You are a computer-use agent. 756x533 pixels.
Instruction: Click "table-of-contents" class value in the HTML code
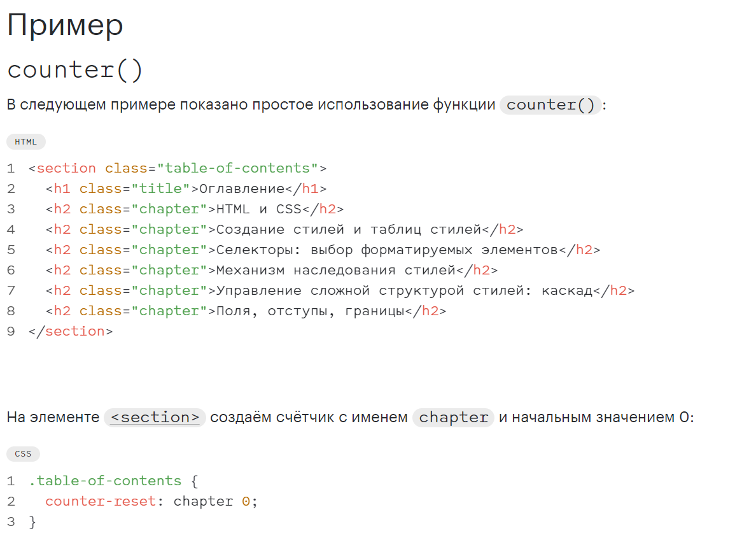pyautogui.click(x=237, y=169)
